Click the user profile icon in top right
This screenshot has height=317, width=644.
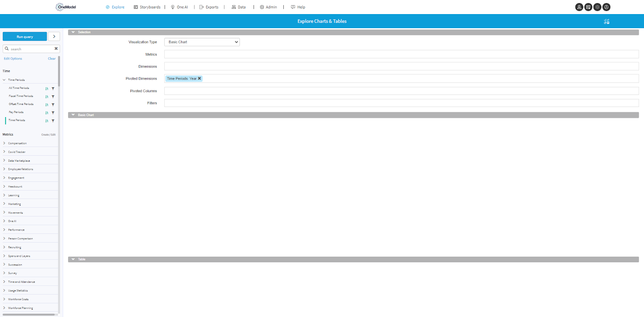click(x=607, y=7)
